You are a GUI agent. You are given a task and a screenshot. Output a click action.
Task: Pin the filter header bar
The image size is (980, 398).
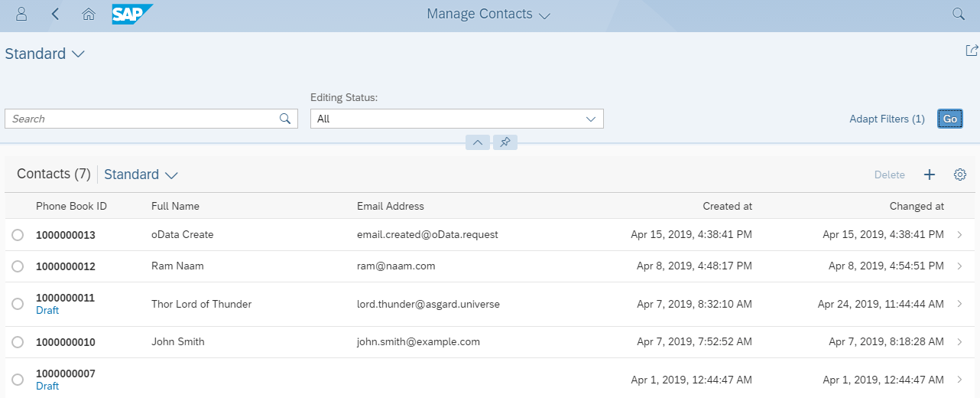coord(505,142)
